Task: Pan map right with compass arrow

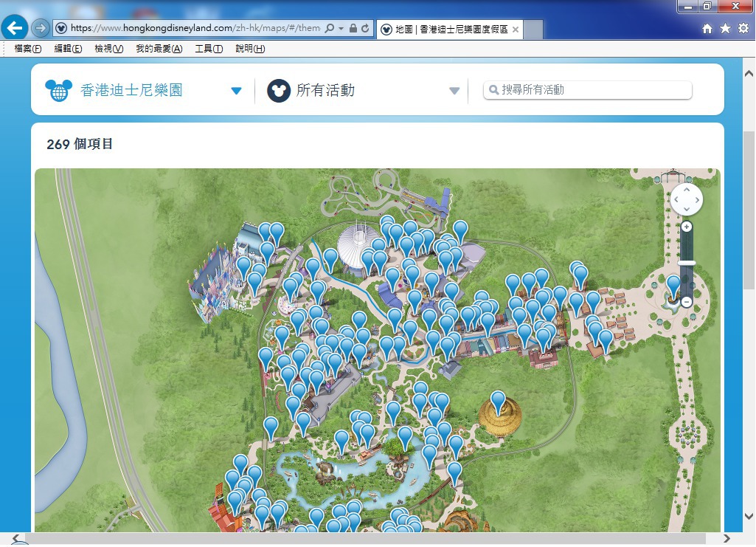Action: [697, 200]
